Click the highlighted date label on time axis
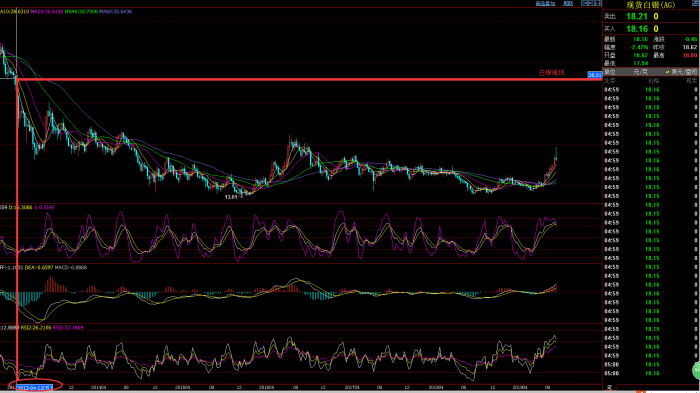The height and width of the screenshot is (393, 700). click(x=35, y=387)
